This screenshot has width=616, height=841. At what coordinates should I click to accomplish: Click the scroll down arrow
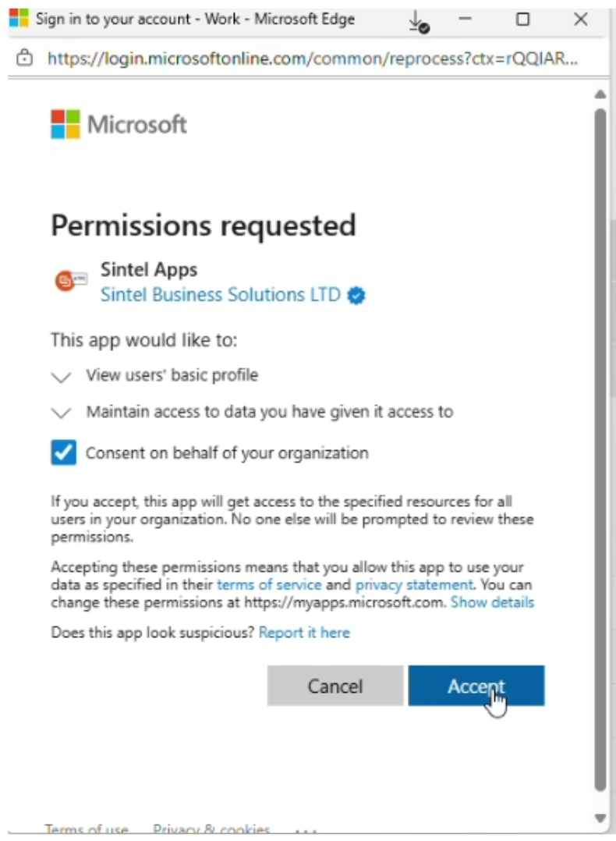pyautogui.click(x=600, y=818)
